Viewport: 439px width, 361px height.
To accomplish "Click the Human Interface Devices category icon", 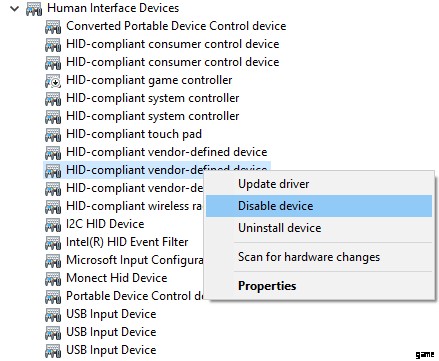I will 34,9.
